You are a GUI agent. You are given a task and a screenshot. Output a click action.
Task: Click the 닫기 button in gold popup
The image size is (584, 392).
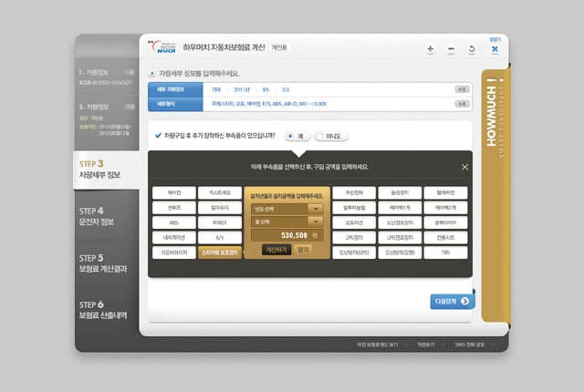(x=303, y=250)
